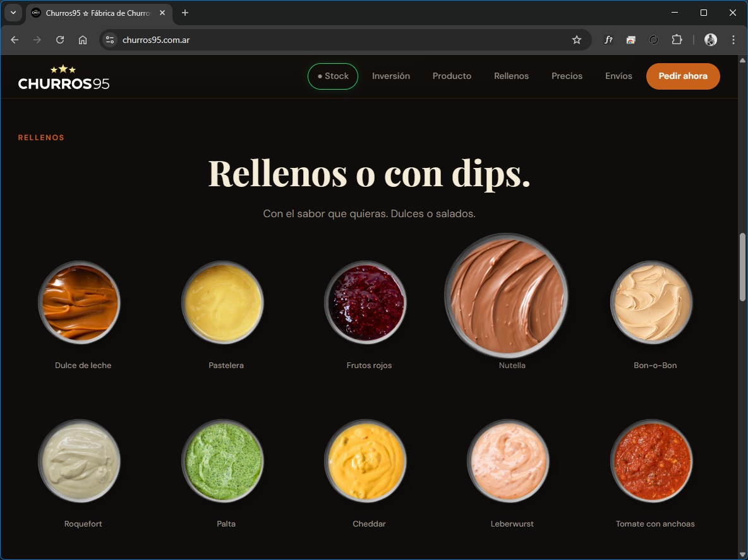Click the 'Tomate con anchoas' label
The width and height of the screenshot is (748, 560).
point(656,524)
